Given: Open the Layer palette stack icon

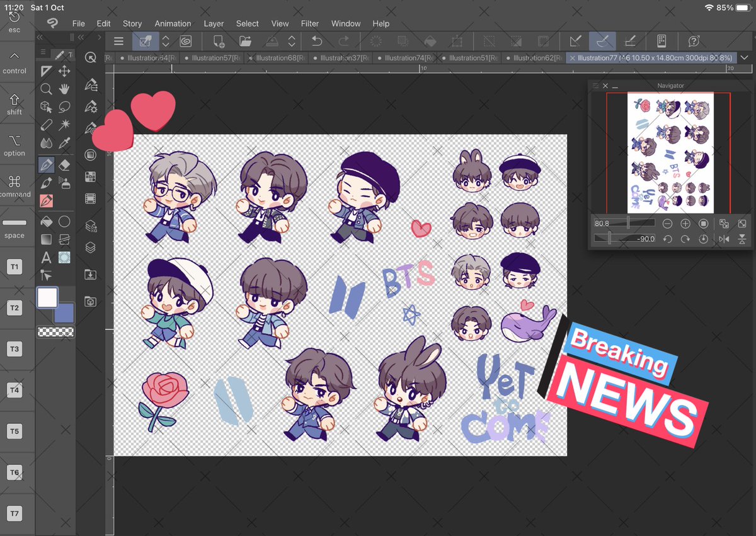Looking at the screenshot, I should 90,248.
